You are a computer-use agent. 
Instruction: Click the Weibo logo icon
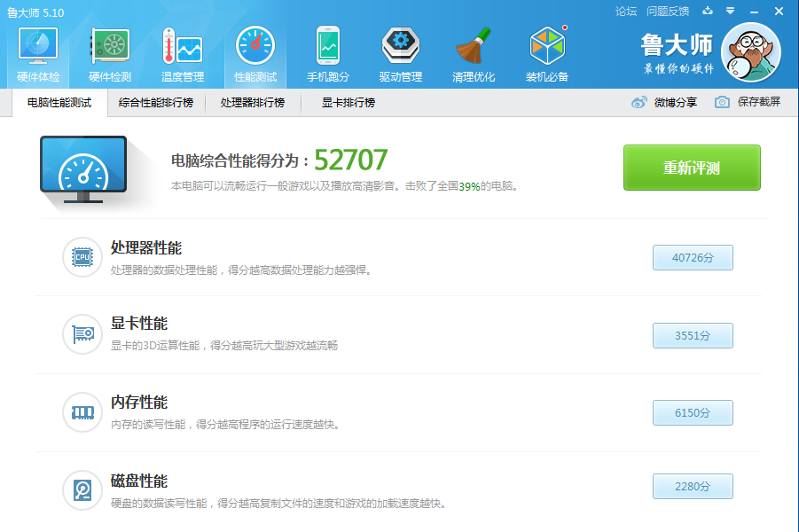(639, 103)
